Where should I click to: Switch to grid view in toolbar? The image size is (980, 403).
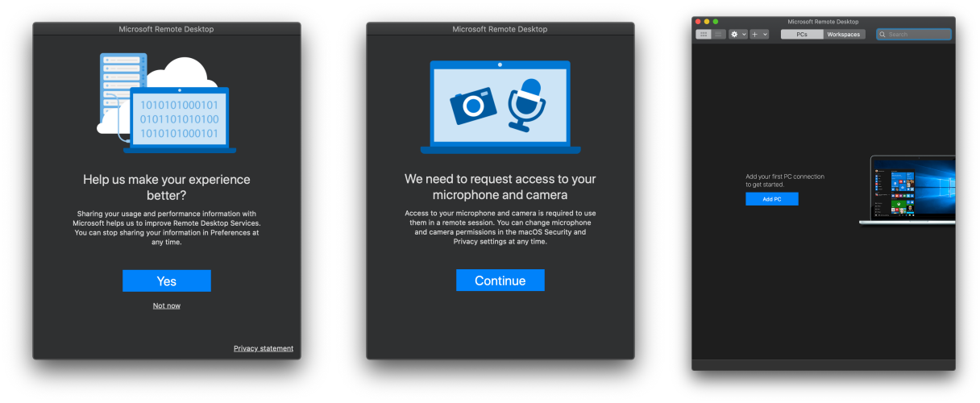pos(704,35)
